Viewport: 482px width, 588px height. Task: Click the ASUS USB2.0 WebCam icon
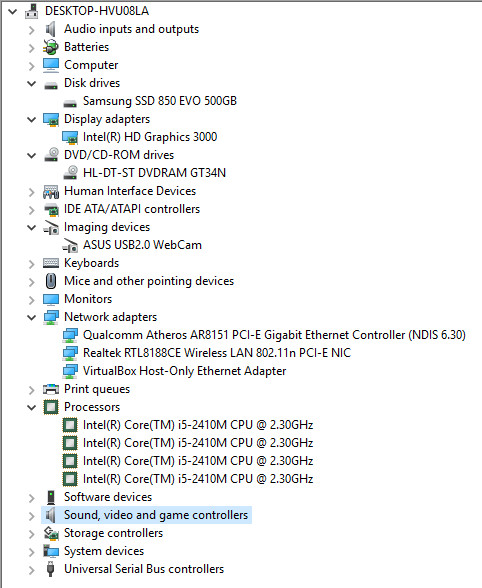pos(70,245)
